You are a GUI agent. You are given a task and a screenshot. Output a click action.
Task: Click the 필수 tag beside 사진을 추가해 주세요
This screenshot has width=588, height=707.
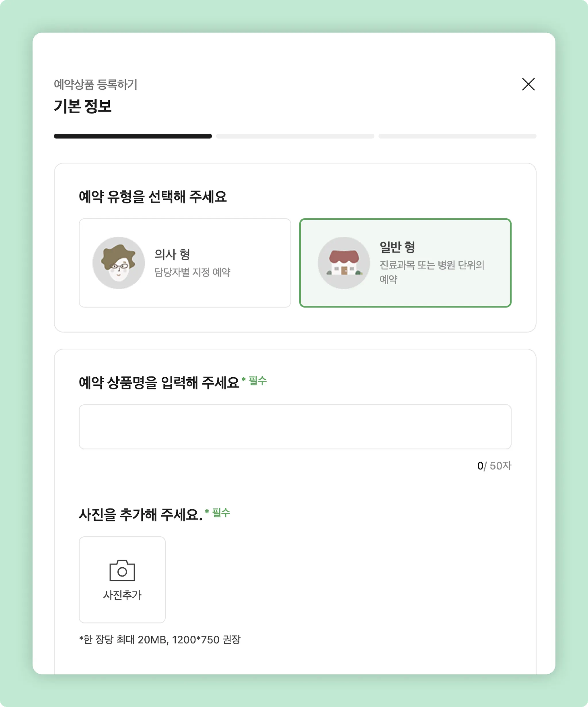(221, 513)
